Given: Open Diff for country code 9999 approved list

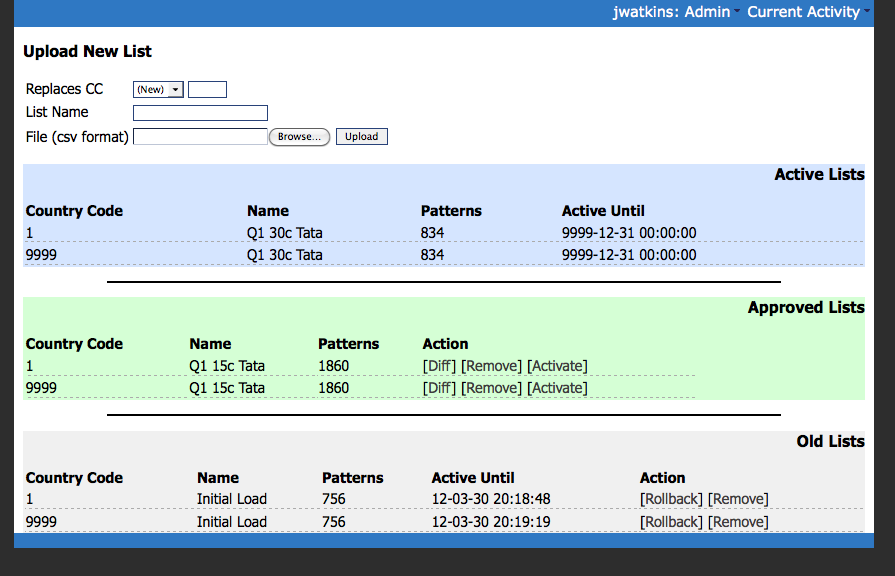Looking at the screenshot, I should tap(439, 388).
